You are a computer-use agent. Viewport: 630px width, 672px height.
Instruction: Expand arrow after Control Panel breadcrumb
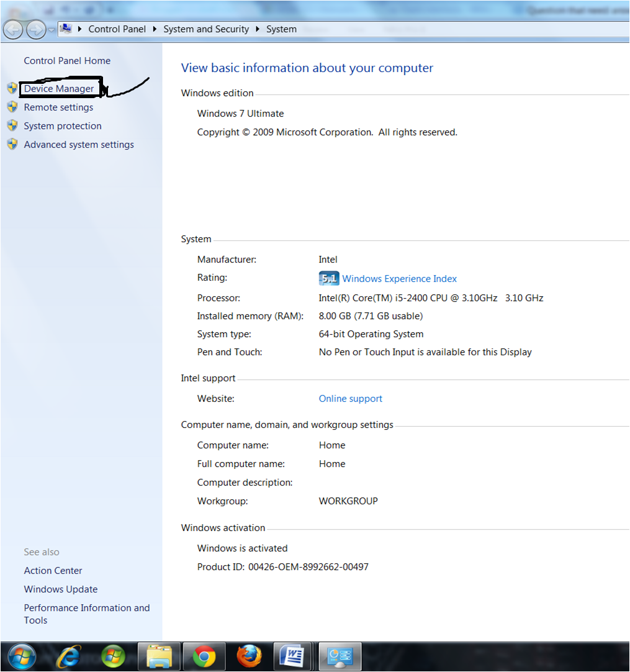pyautogui.click(x=155, y=29)
